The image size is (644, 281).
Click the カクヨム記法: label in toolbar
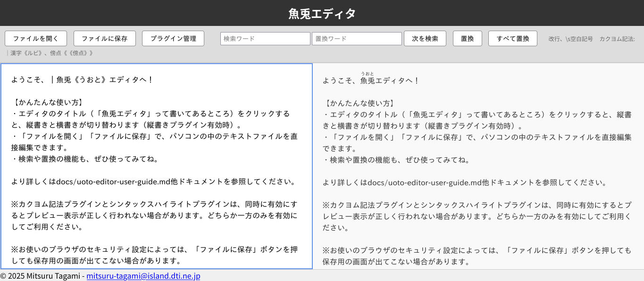tap(617, 39)
